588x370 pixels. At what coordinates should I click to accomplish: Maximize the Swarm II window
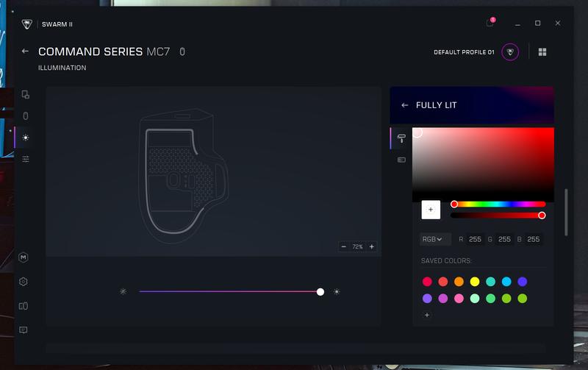(x=538, y=24)
